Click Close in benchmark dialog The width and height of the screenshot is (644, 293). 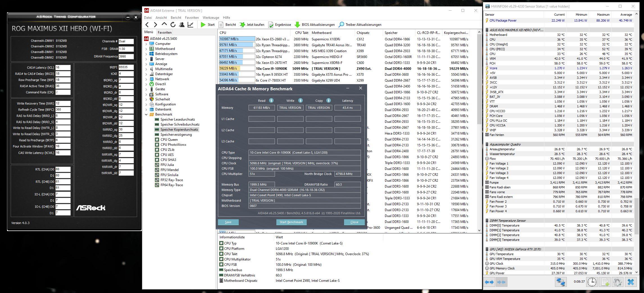coord(354,222)
